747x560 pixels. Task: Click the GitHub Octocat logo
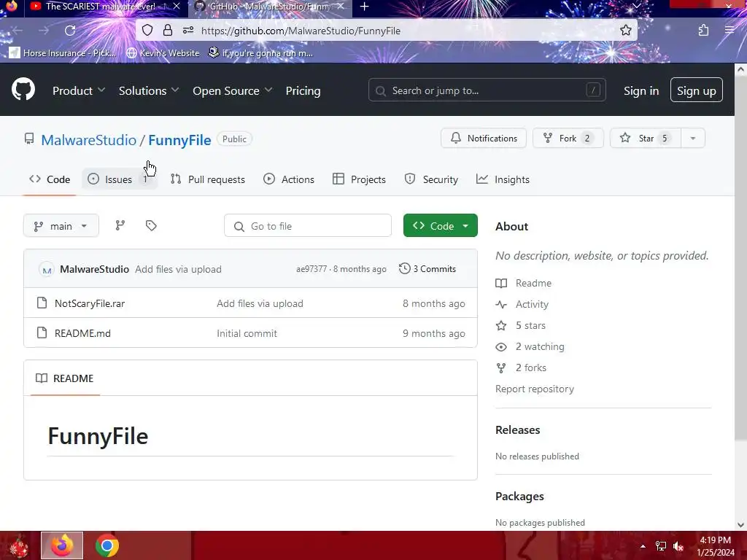point(23,90)
